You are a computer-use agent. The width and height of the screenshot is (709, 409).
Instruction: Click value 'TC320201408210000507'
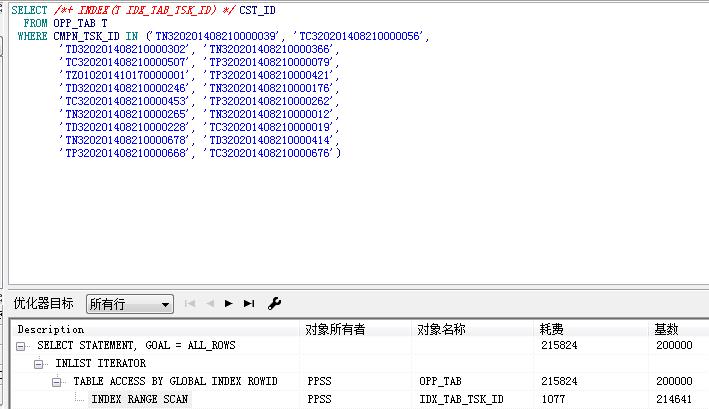(x=125, y=62)
